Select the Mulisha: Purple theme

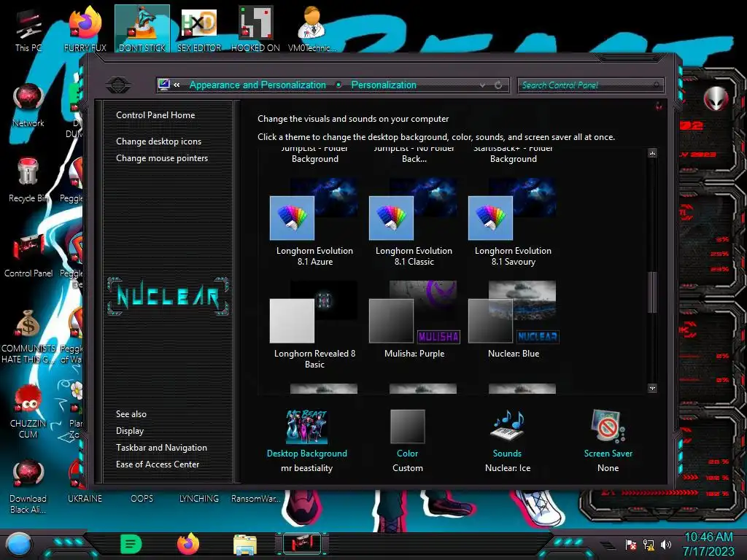pos(414,319)
